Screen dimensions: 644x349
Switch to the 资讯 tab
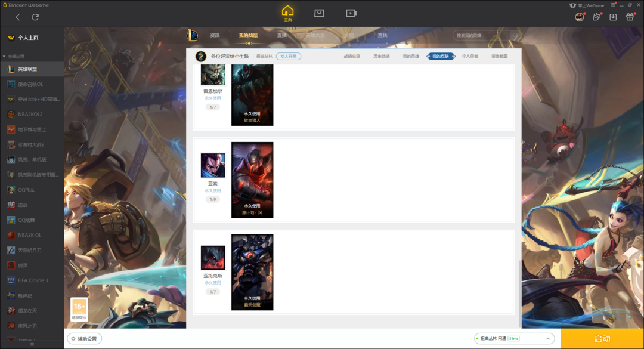(x=215, y=35)
